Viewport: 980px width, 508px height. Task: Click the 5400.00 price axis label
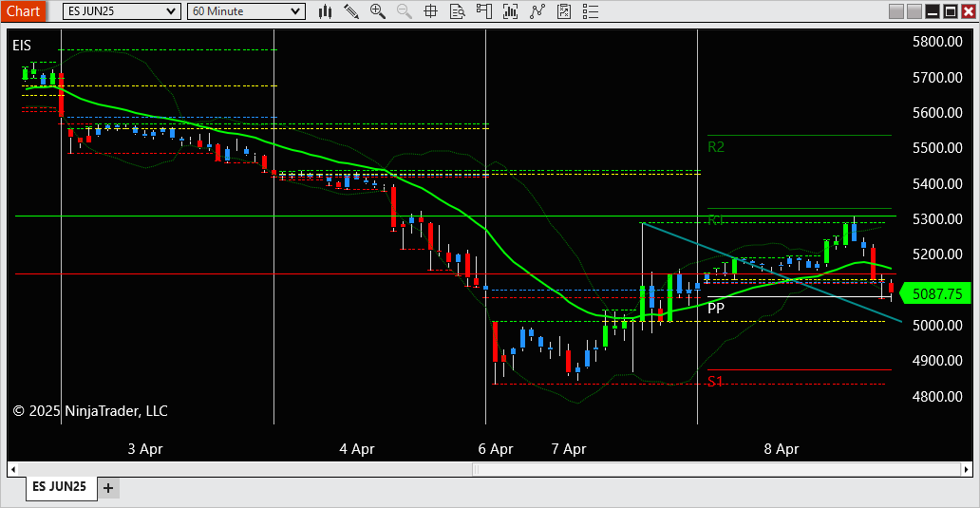pyautogui.click(x=937, y=183)
